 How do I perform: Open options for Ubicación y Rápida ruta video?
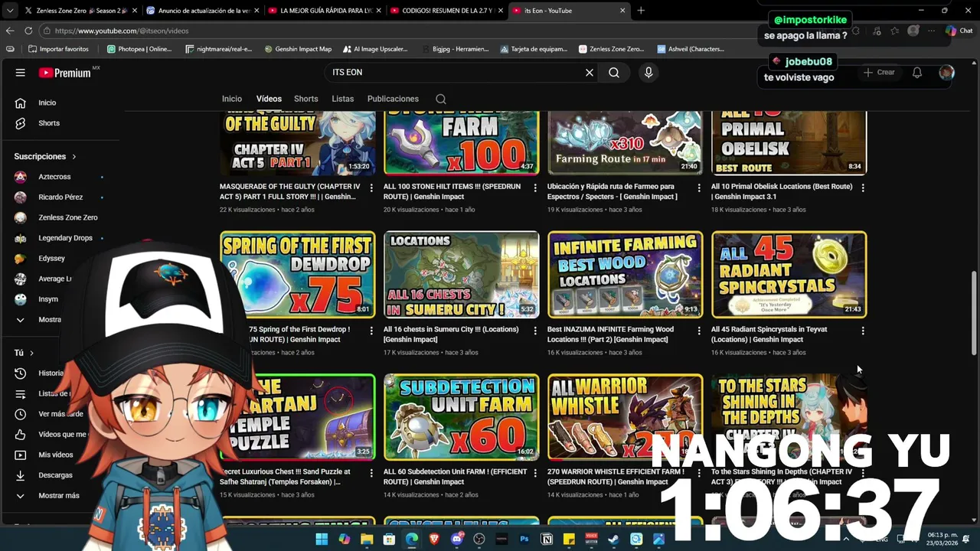(699, 187)
